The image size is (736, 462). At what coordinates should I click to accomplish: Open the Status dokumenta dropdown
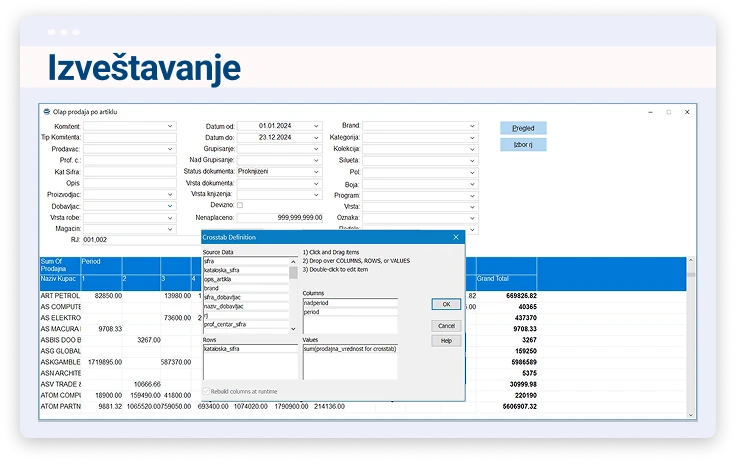tap(316, 171)
